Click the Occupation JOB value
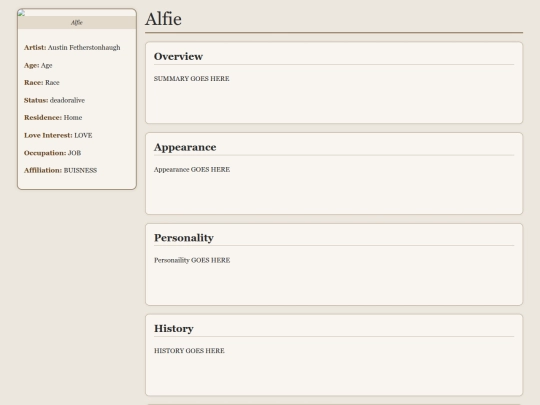The height and width of the screenshot is (405, 540). [x=74, y=153]
